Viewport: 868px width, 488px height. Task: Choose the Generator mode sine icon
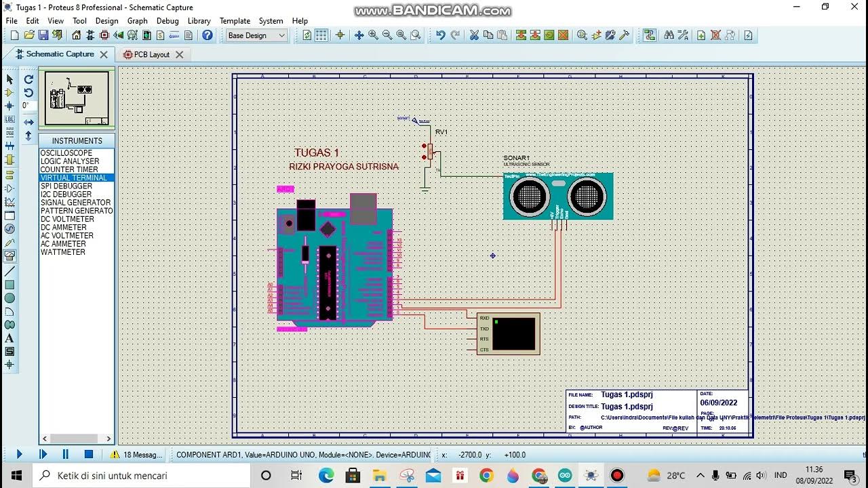coord(9,228)
